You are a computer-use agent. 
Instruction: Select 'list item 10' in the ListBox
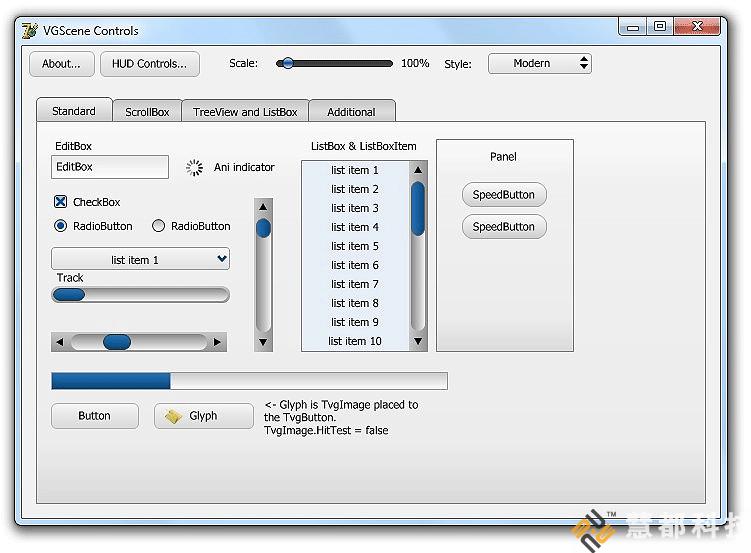(355, 341)
